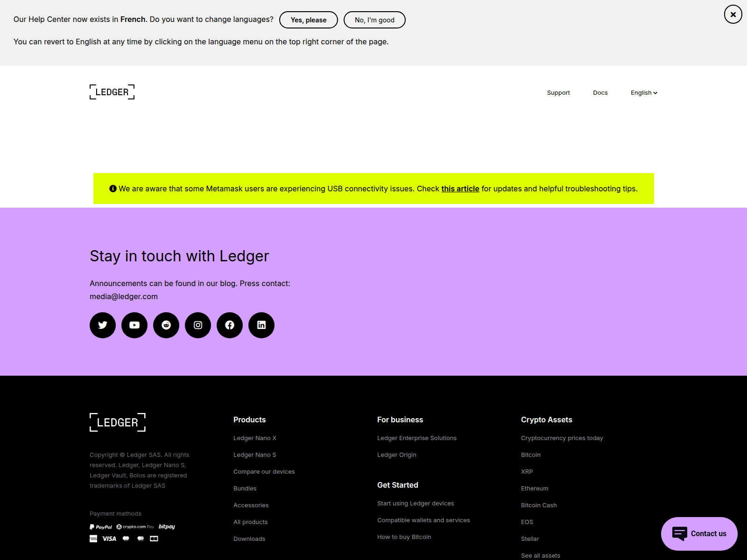Open the Docs menu item
This screenshot has height=560, width=747.
(x=600, y=93)
